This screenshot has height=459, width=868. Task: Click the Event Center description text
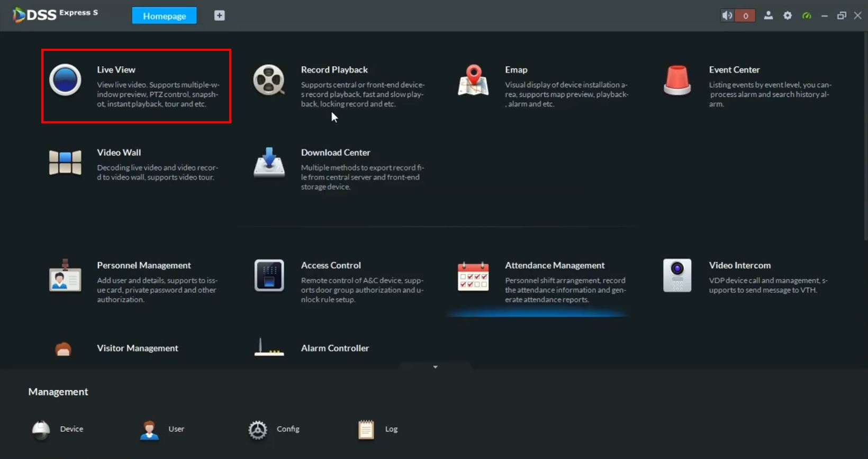point(771,94)
